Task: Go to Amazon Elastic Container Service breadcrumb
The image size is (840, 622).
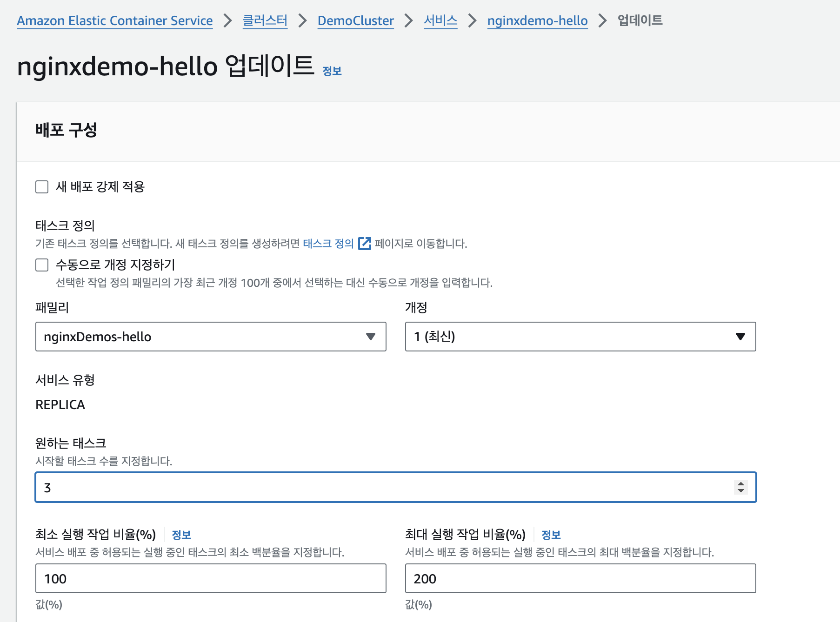Action: 115,21
